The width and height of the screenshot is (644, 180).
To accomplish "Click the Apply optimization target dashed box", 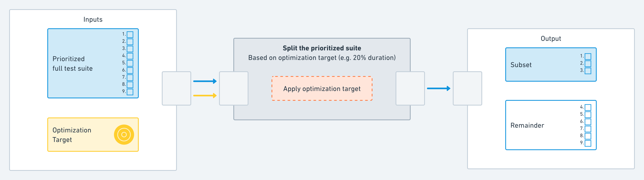I will tap(322, 89).
